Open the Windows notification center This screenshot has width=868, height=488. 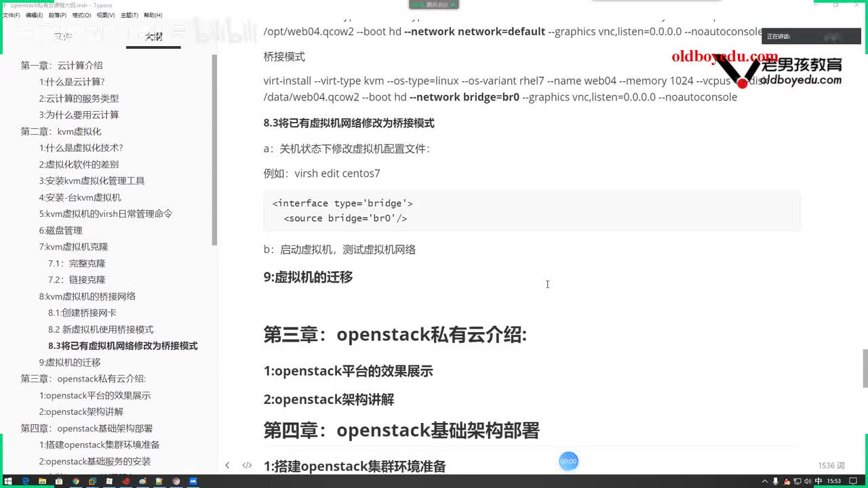(853, 481)
